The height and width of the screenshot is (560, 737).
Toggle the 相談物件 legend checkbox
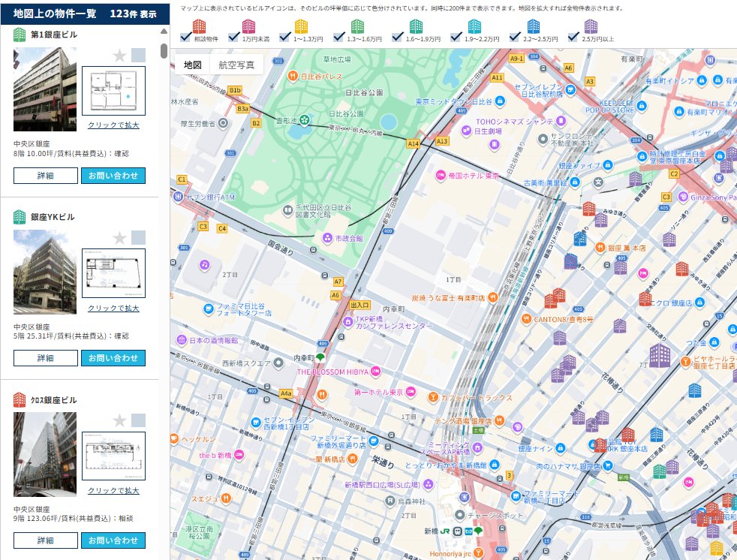coord(185,37)
